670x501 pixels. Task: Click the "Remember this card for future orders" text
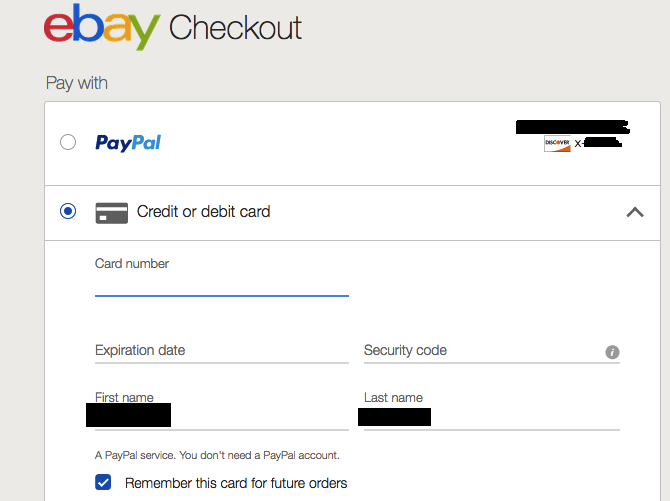coord(236,483)
